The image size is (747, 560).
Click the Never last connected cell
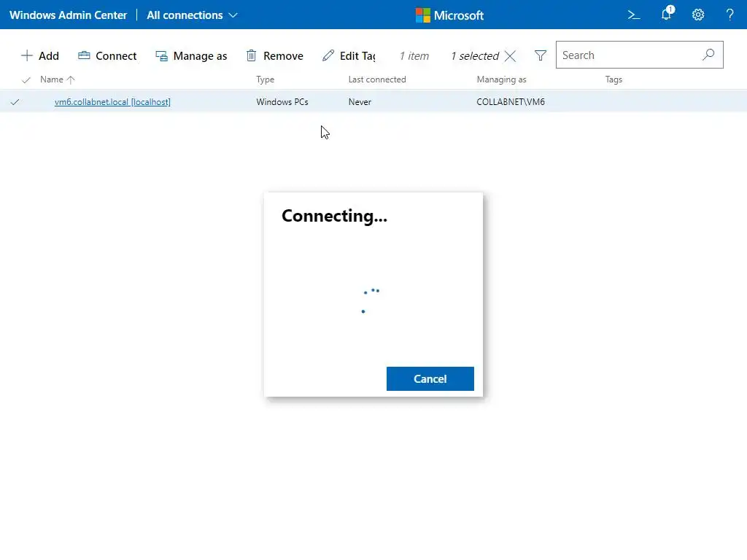click(360, 102)
